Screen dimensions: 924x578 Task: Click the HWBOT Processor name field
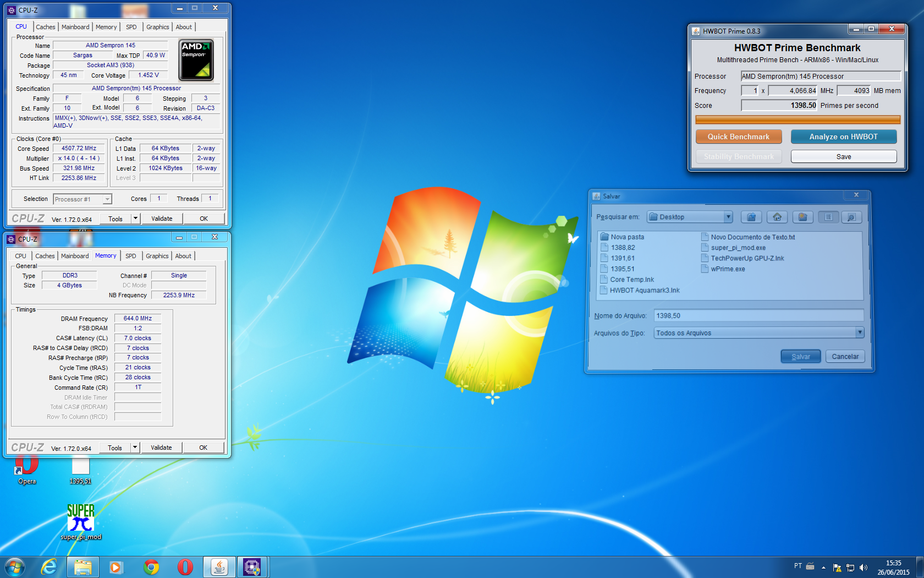(821, 76)
